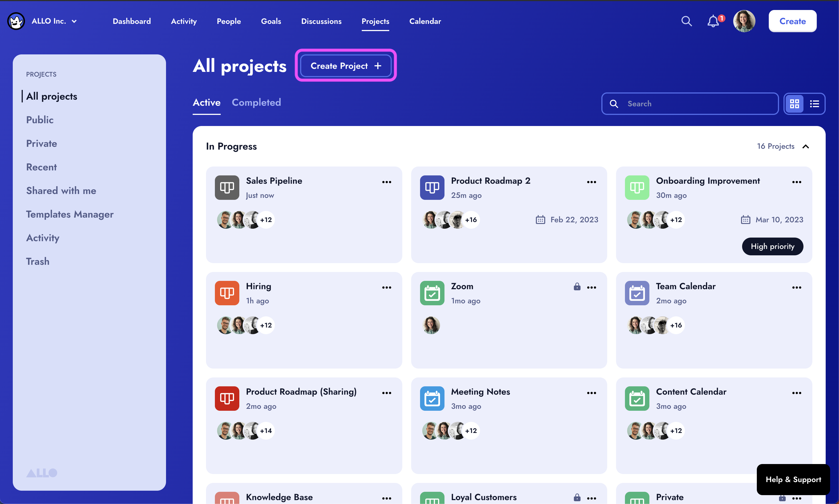
Task: Expand the +16 members on Product Roadmap 2
Action: pos(471,220)
